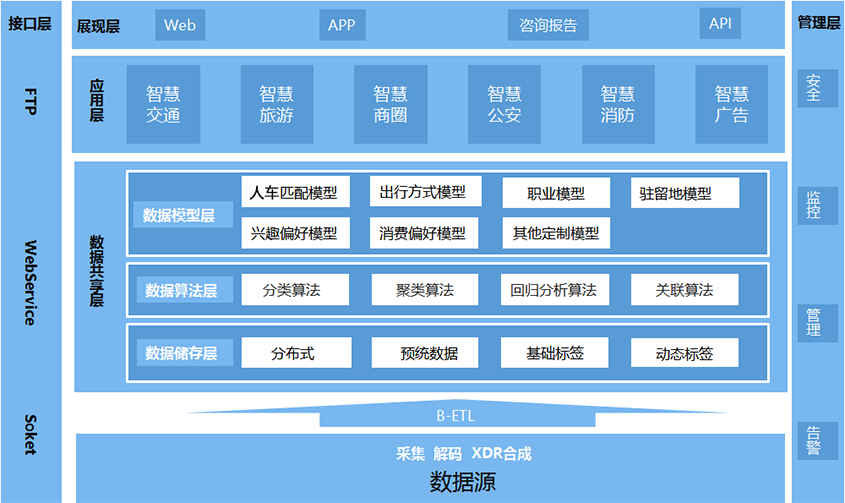Open the 告警 management box
Viewport: 845px width, 503px height.
814,440
